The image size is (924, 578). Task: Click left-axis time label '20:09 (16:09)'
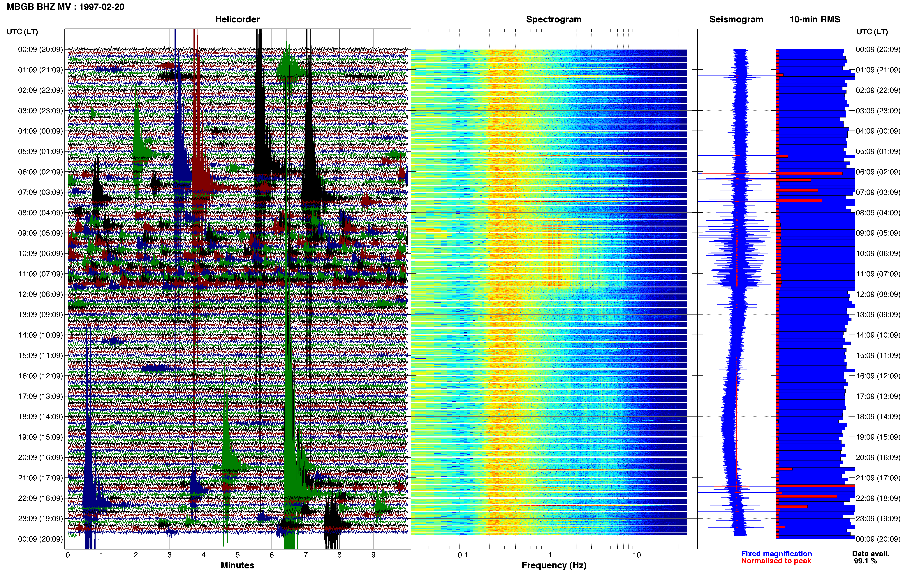pos(41,458)
